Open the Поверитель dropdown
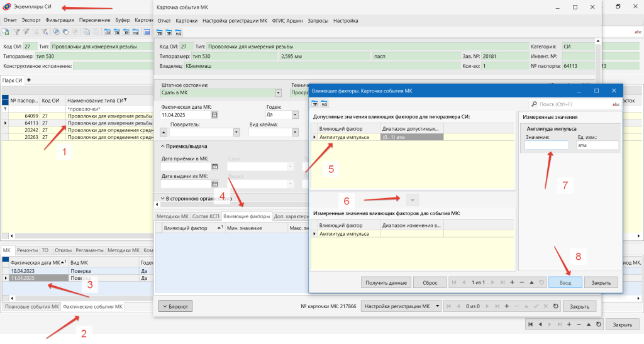The height and width of the screenshot is (344, 644). (x=236, y=132)
